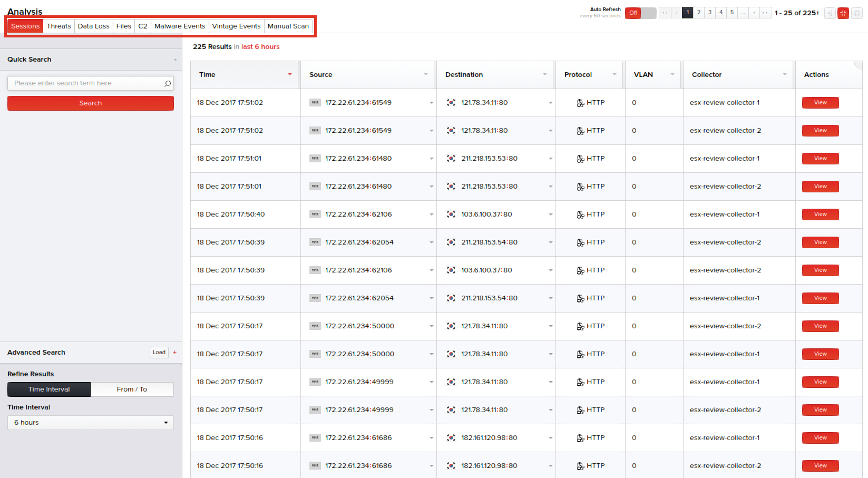
Task: Select the From / To refine option
Action: coord(132,389)
